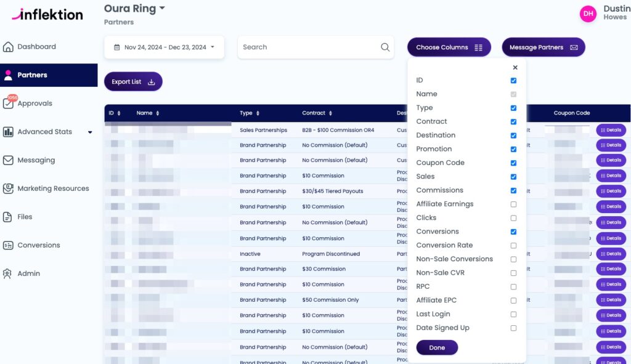Uncheck the Promotion column checkbox
This screenshot has height=364, width=631.
tap(513, 149)
